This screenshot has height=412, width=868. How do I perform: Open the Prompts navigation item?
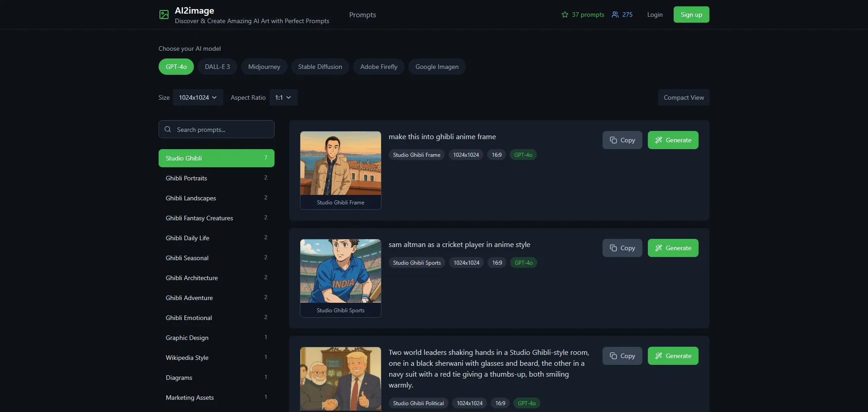point(362,15)
